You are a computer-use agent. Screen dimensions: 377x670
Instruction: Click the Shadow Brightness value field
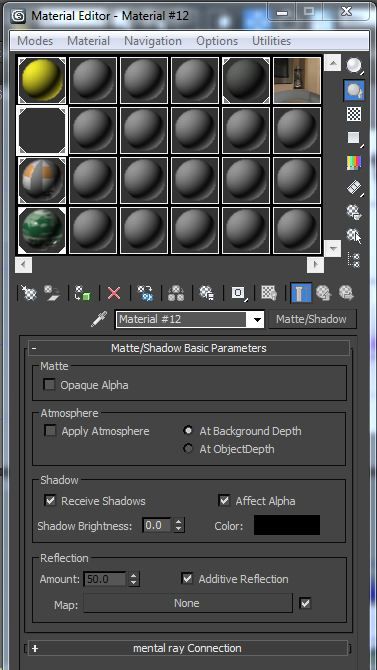157,525
